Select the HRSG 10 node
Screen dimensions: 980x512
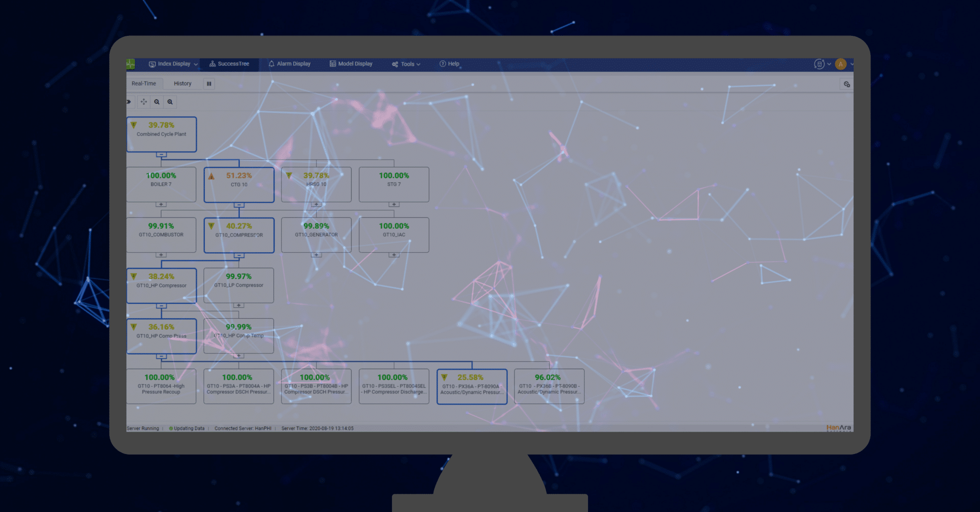pyautogui.click(x=316, y=185)
